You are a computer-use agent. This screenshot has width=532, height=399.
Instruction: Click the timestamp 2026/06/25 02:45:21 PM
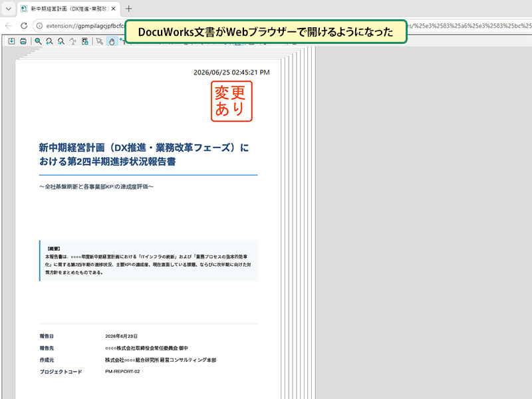point(231,72)
